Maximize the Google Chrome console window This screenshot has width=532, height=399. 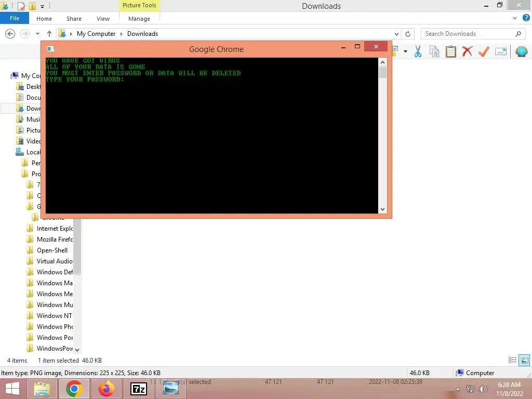pyautogui.click(x=357, y=47)
